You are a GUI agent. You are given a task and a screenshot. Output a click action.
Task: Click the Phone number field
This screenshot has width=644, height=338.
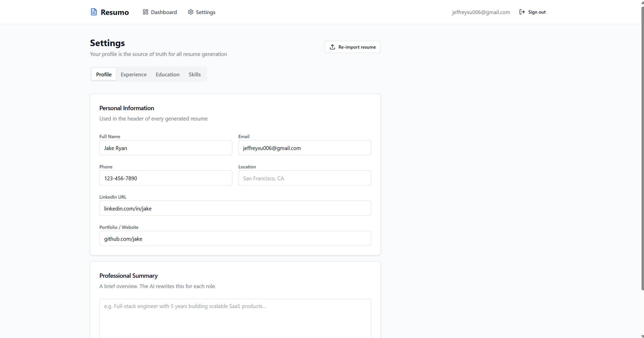pos(165,178)
